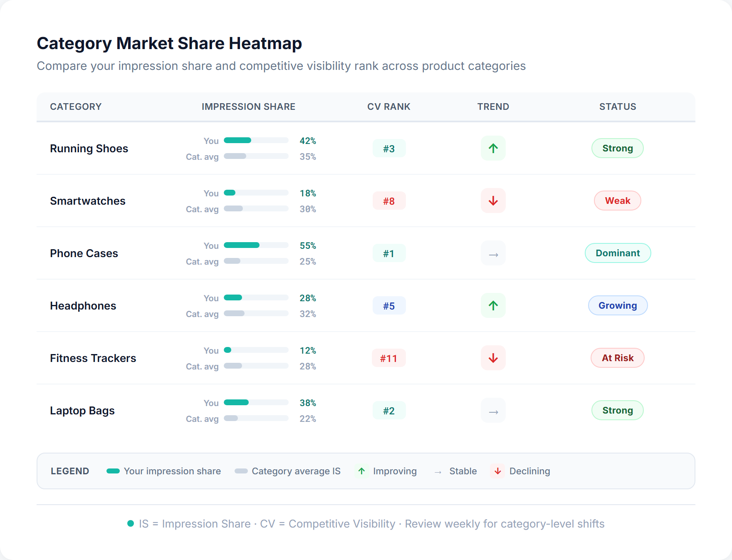
Task: Click the Category average IS legend swatch
Action: tap(240, 471)
